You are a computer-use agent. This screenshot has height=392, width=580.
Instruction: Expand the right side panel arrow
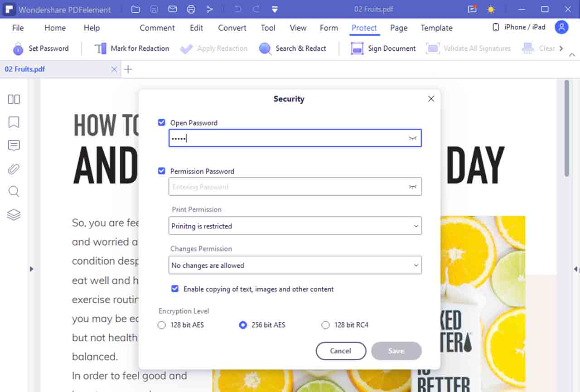tap(576, 269)
